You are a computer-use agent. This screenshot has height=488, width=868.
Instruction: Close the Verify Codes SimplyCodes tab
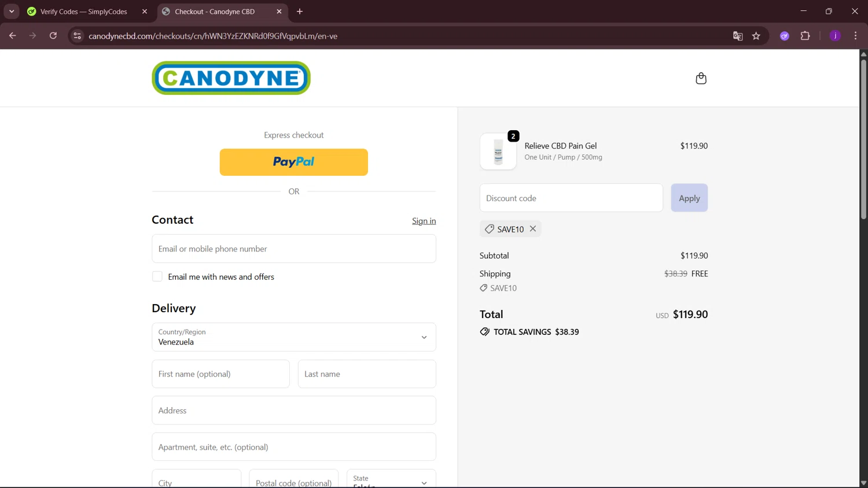tap(145, 12)
